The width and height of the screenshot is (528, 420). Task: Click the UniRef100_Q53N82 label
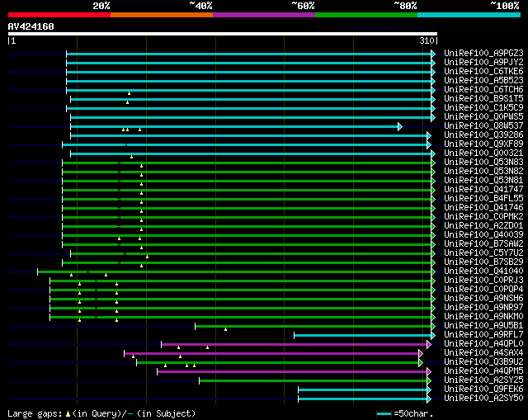[x=483, y=172]
